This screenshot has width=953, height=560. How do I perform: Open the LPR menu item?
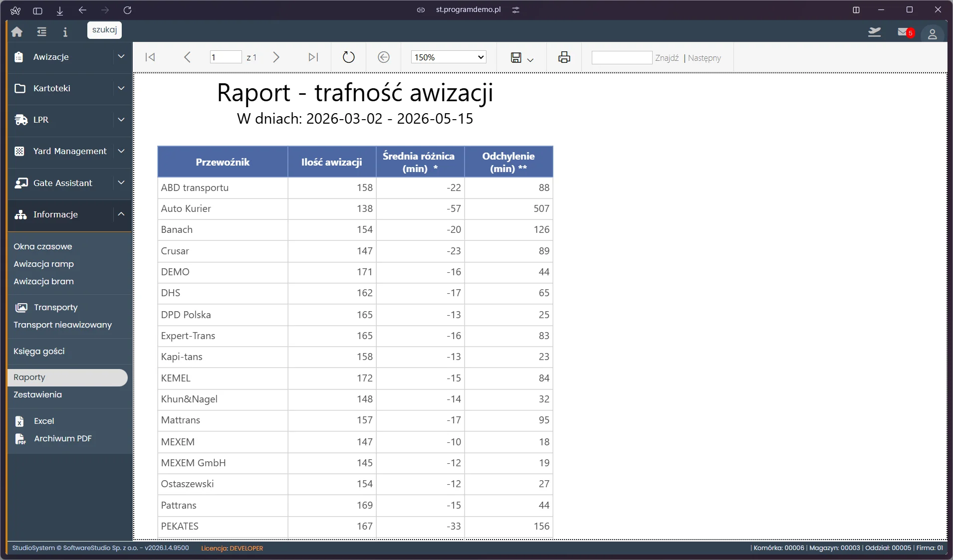[41, 120]
